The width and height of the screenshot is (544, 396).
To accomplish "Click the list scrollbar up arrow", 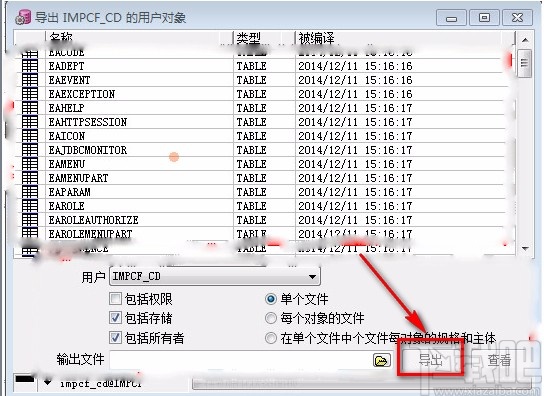I will click(x=525, y=40).
